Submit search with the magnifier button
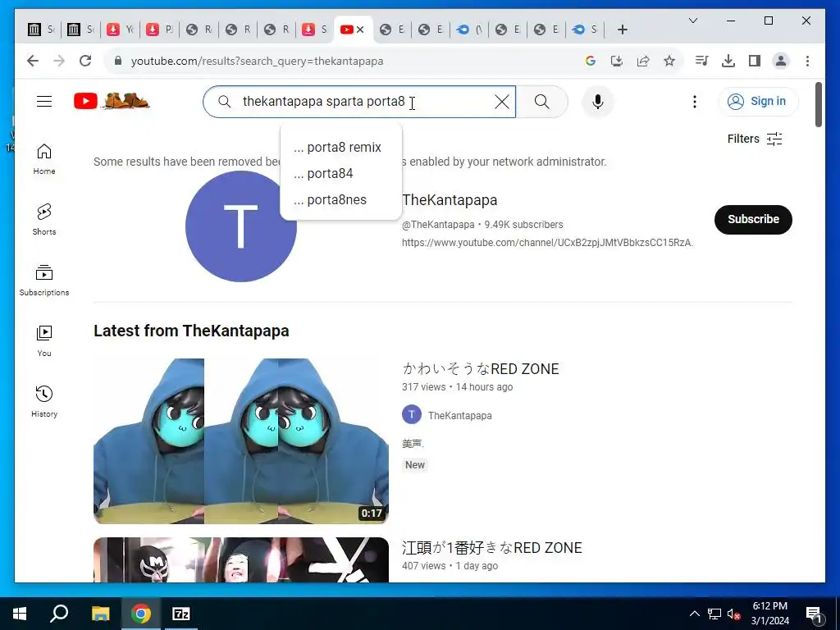 541,101
